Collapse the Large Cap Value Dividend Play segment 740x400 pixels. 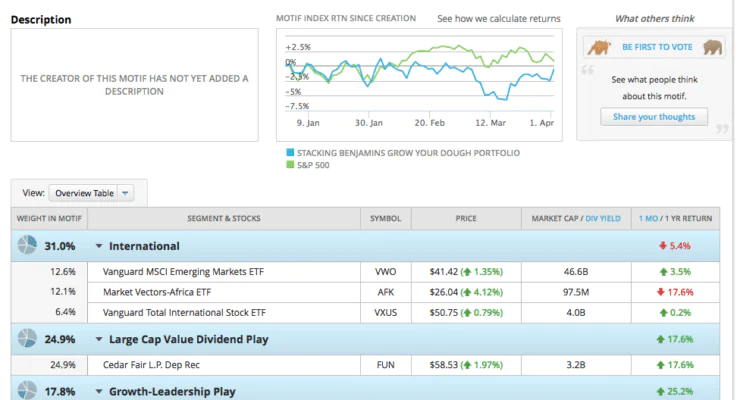(x=99, y=339)
